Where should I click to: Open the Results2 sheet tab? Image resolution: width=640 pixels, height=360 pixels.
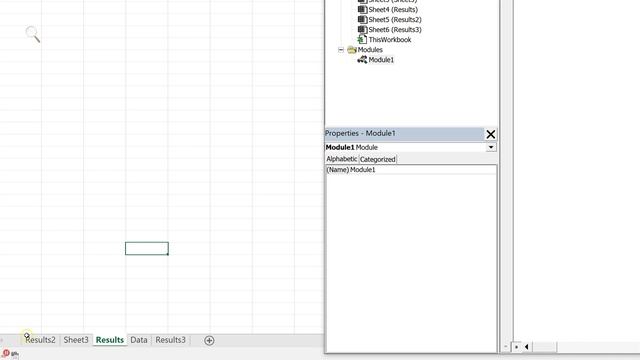pos(40,340)
